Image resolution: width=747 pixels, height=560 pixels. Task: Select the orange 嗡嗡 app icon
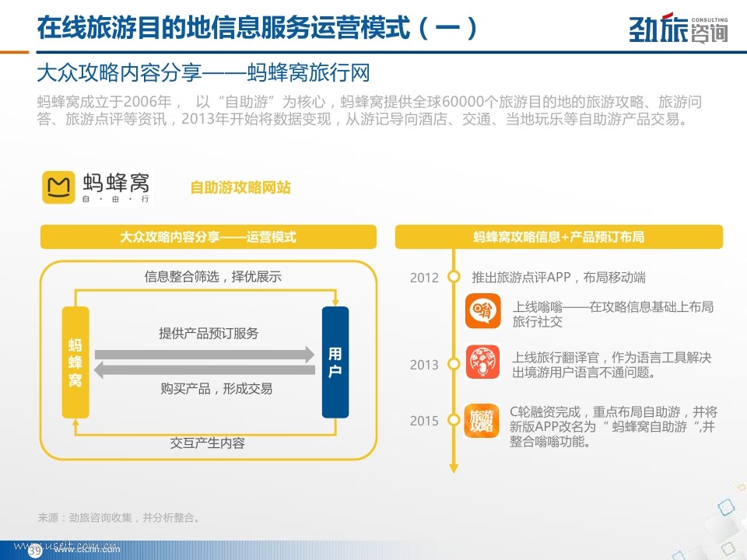pyautogui.click(x=483, y=311)
